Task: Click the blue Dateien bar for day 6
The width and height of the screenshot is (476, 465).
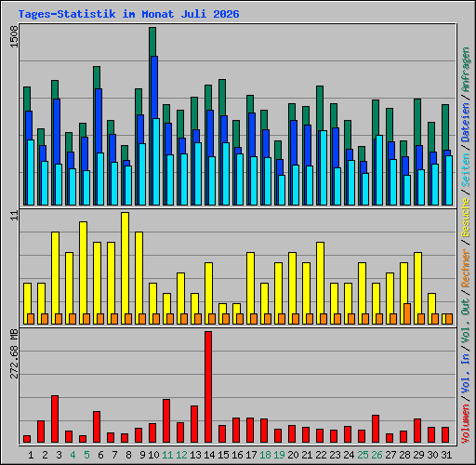Action: point(99,121)
